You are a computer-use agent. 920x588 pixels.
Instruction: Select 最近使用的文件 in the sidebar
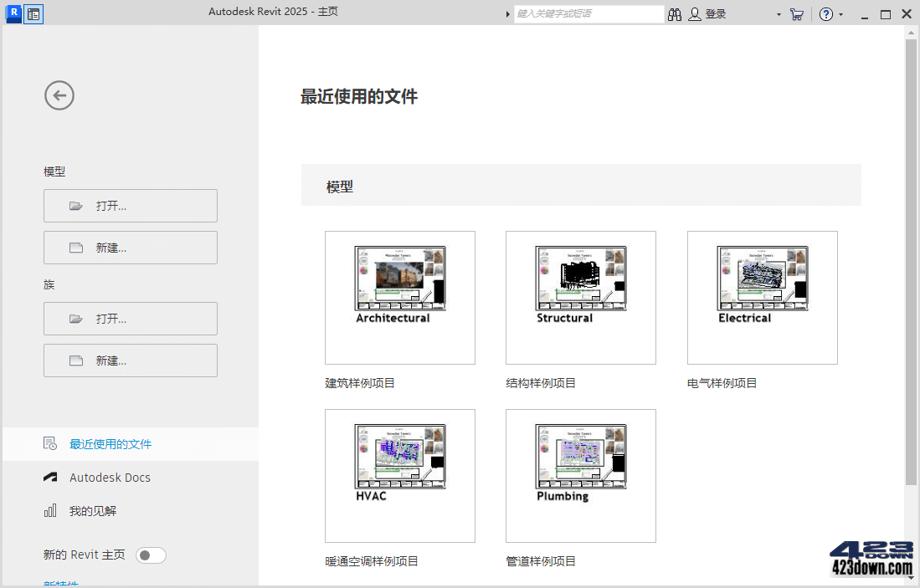tap(108, 443)
